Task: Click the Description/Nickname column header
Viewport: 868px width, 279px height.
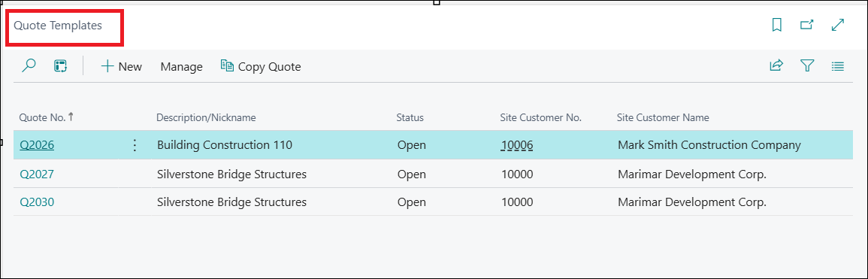Action: (206, 117)
